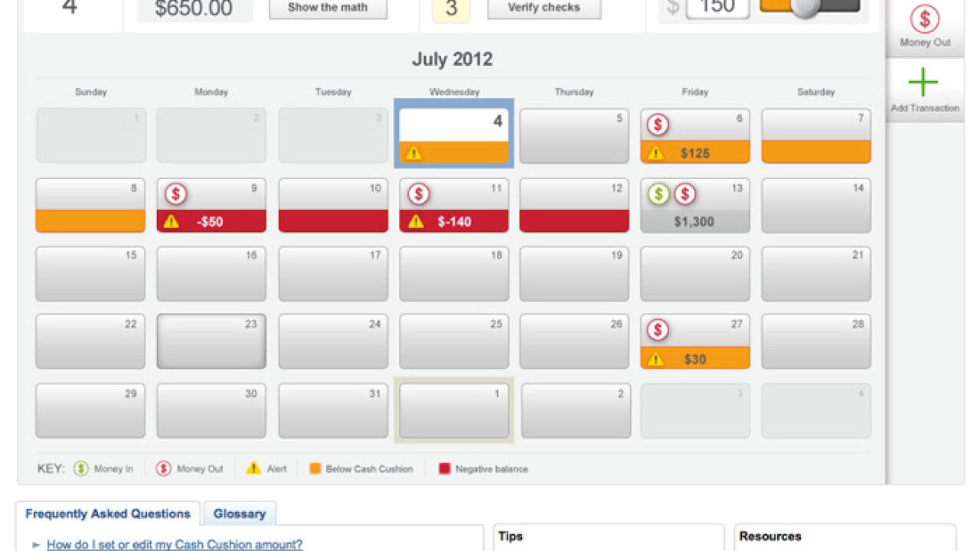This screenshot has width=980, height=551.
Task: Select the Money Out icon on July 11
Action: 420,194
